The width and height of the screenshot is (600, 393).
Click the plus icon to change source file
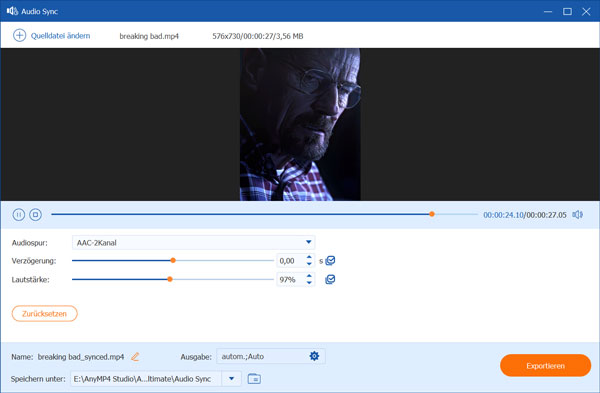(x=20, y=36)
